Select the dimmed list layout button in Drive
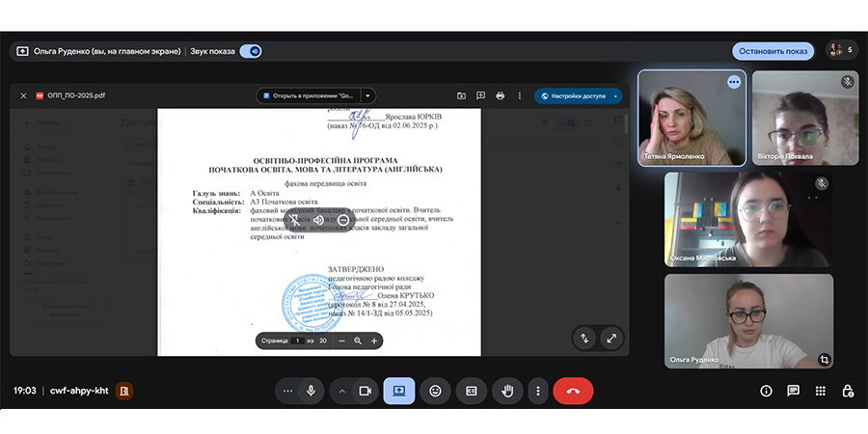 [545, 122]
